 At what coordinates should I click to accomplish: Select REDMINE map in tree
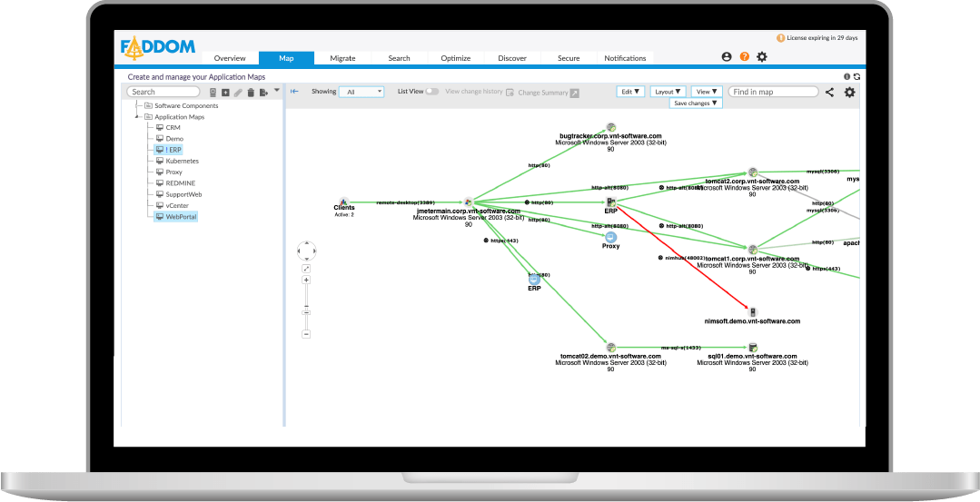coord(180,183)
